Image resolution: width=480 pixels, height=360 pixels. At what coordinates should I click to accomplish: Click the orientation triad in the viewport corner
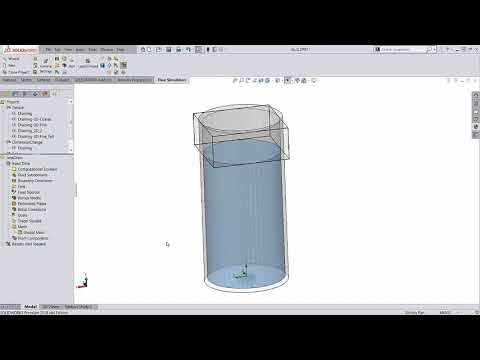(x=82, y=281)
